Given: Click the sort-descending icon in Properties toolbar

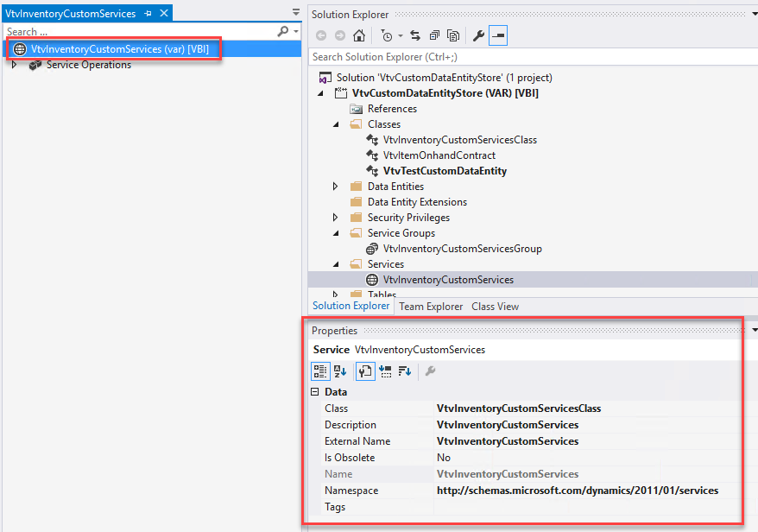Looking at the screenshot, I should (x=405, y=371).
